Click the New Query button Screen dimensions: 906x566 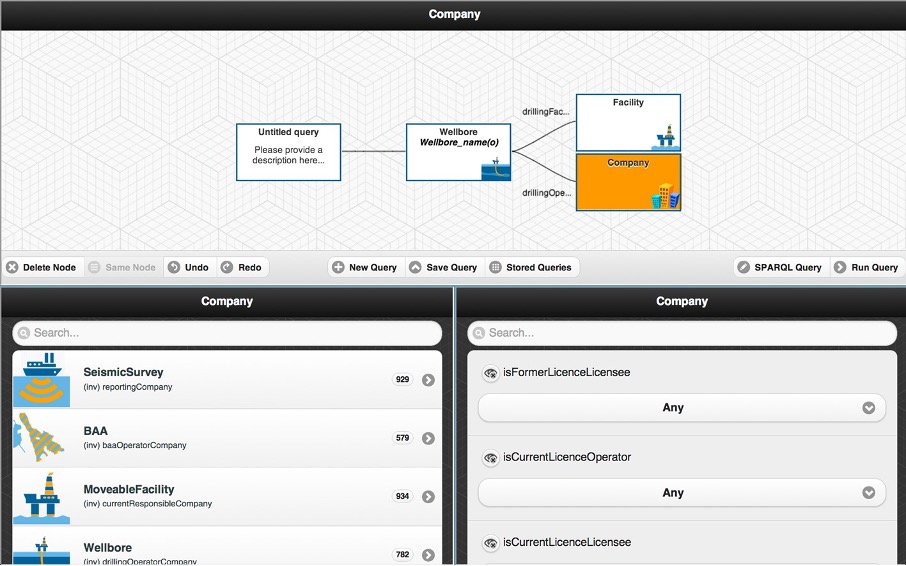pyautogui.click(x=365, y=268)
